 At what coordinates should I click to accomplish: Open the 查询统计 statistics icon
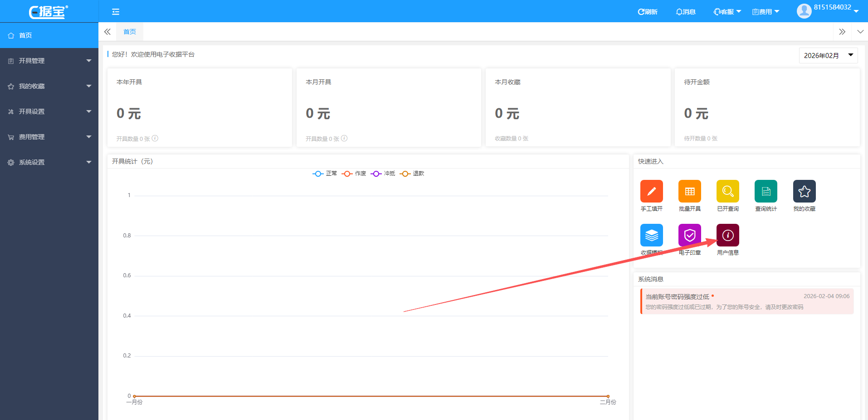click(766, 191)
